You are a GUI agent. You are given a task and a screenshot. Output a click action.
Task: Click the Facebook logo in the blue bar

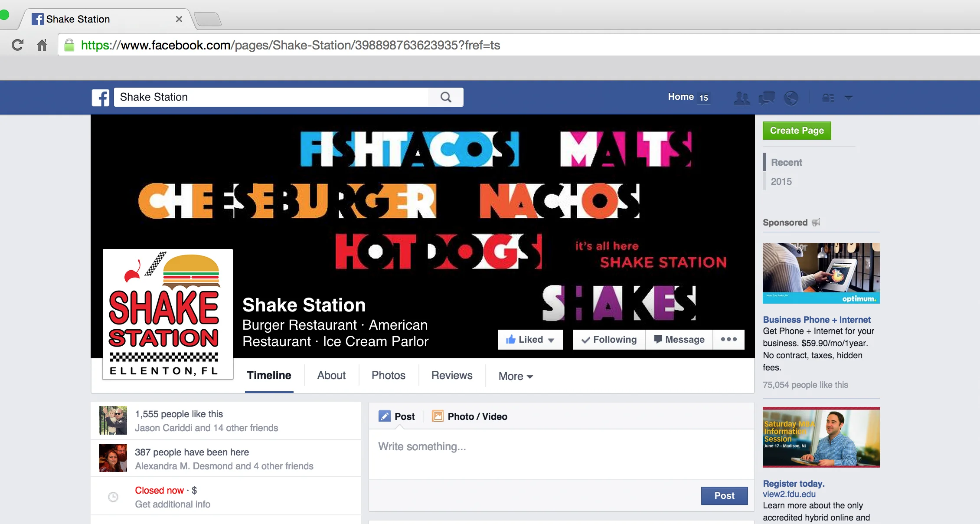(x=101, y=98)
